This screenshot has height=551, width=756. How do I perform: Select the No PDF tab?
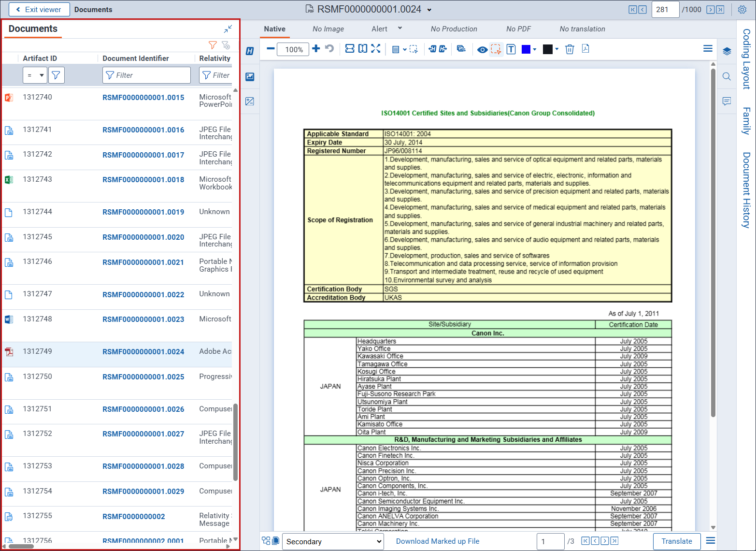(518, 29)
